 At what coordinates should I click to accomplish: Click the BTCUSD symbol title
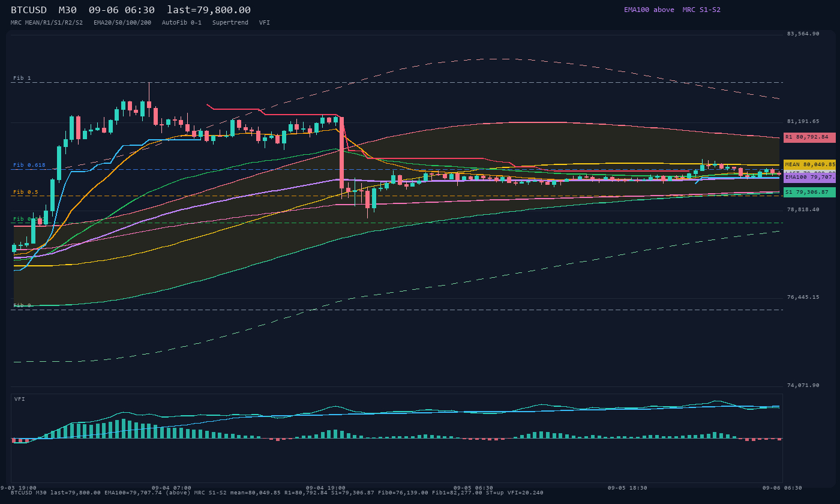(x=30, y=10)
